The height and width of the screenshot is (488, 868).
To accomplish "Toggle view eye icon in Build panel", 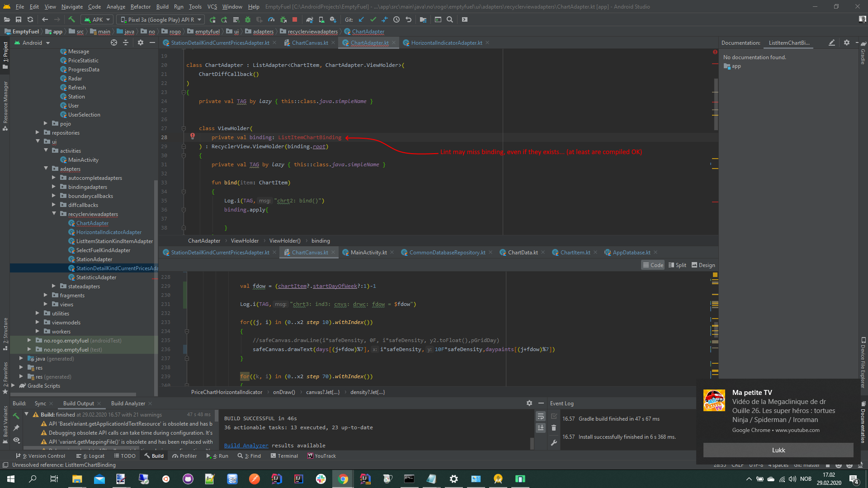I will click(17, 440).
